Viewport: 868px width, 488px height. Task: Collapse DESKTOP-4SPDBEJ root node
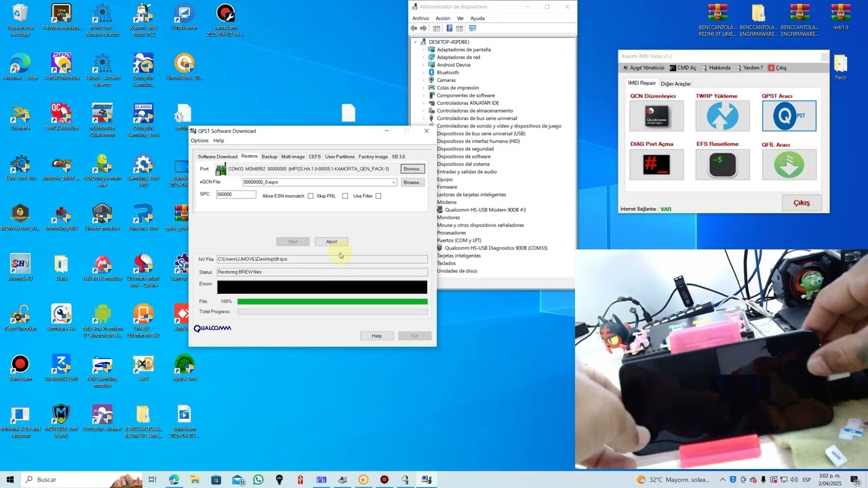point(416,42)
